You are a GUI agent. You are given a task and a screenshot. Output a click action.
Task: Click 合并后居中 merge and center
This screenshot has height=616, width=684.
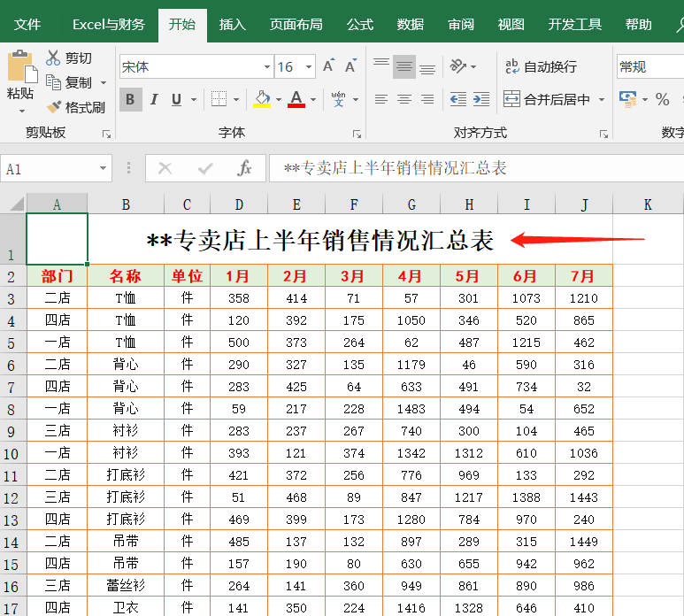tap(546, 99)
